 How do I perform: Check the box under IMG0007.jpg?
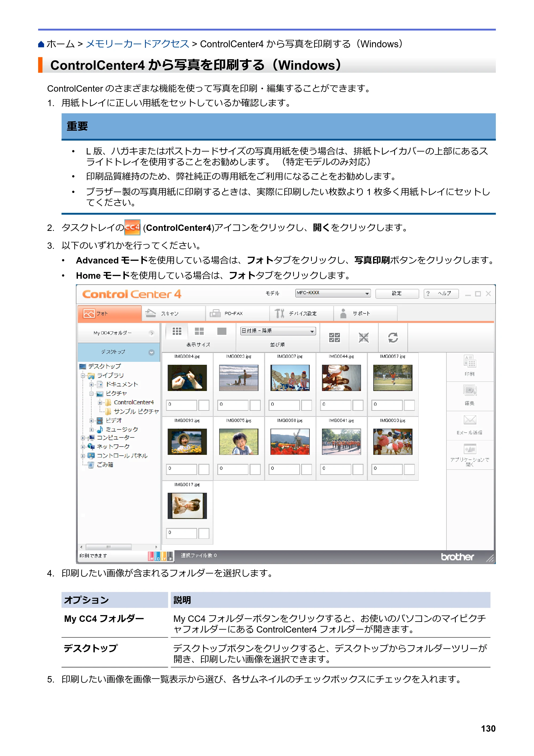[x=307, y=405]
